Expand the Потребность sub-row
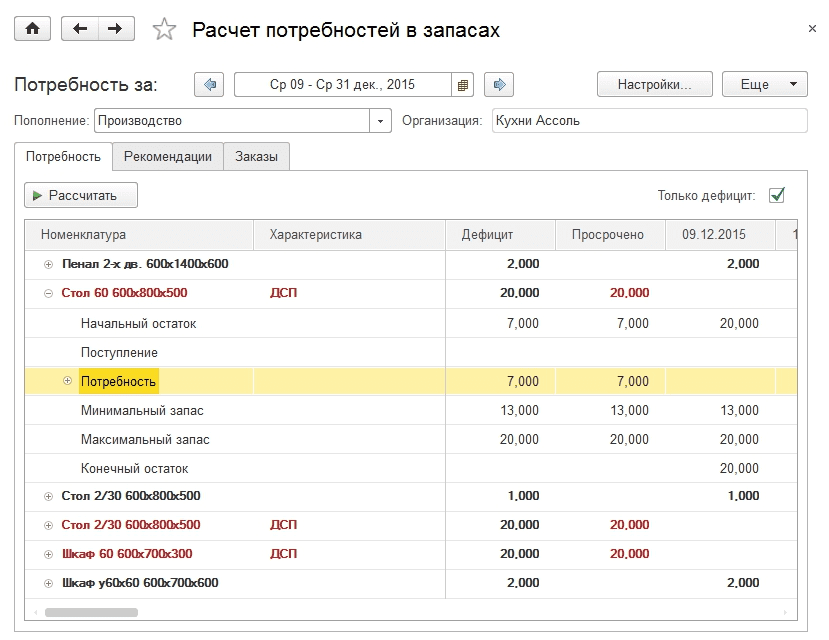This screenshot has width=829, height=640. click(68, 380)
